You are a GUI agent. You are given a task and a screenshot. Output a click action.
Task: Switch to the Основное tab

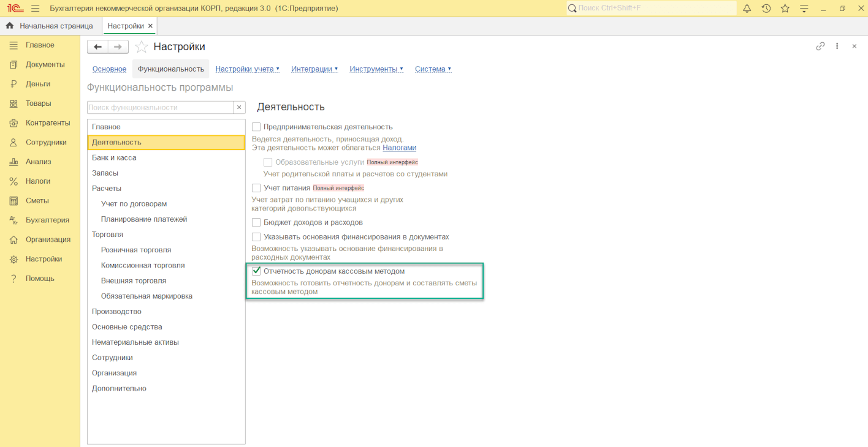pyautogui.click(x=109, y=69)
